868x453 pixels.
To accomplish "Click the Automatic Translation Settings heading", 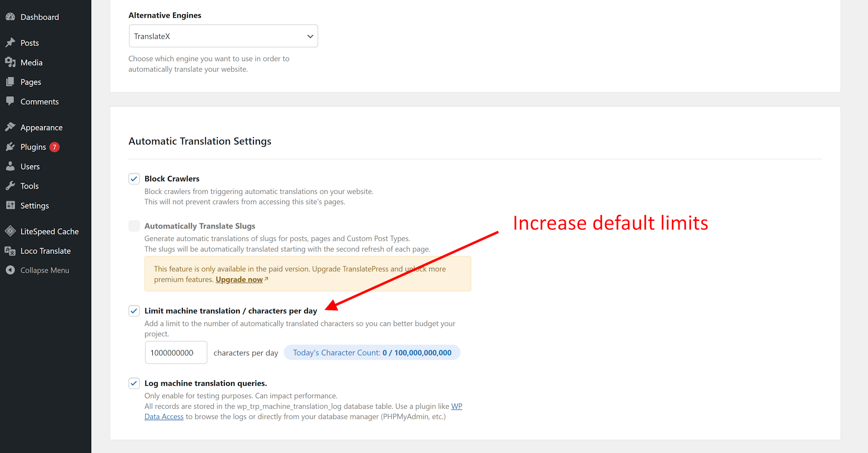I will click(x=200, y=141).
